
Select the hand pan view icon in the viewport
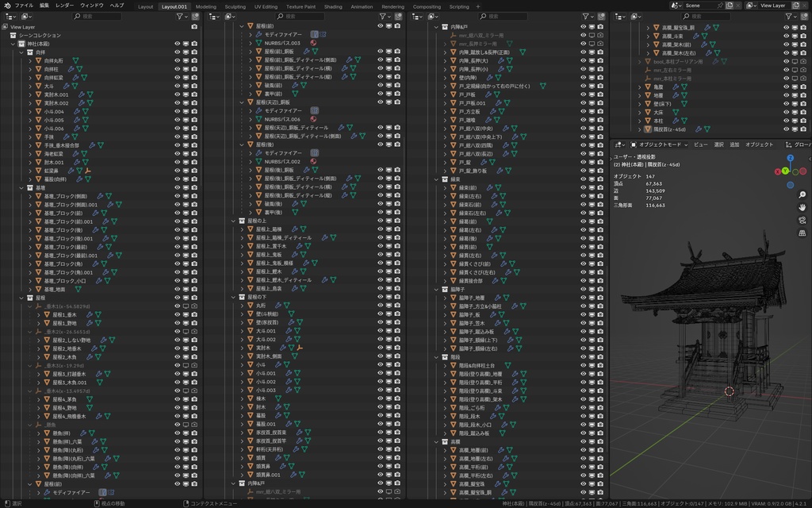pyautogui.click(x=802, y=207)
